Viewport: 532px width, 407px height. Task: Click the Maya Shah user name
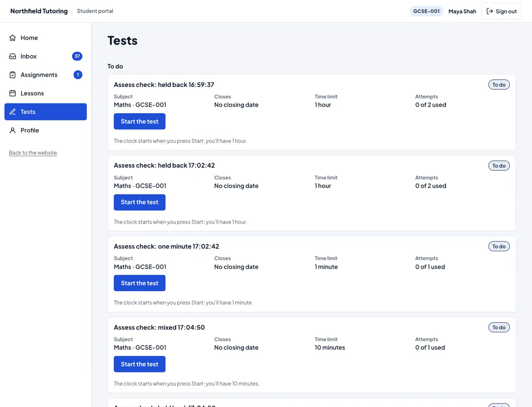(462, 12)
